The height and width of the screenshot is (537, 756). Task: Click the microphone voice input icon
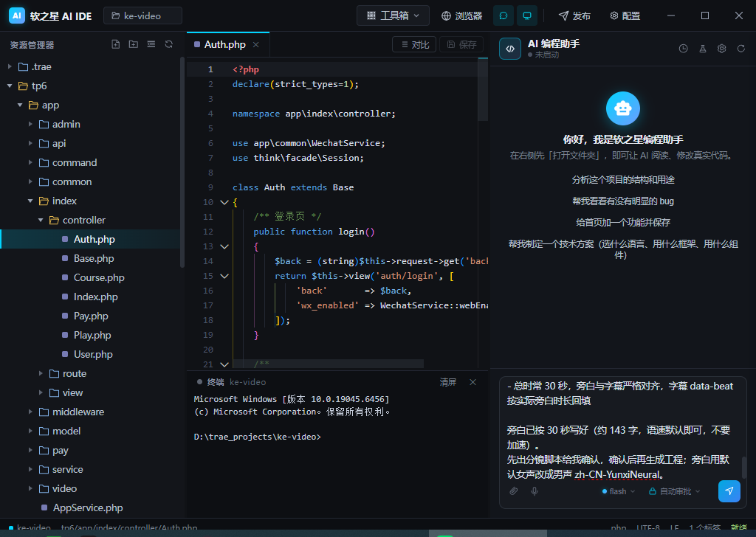click(535, 491)
